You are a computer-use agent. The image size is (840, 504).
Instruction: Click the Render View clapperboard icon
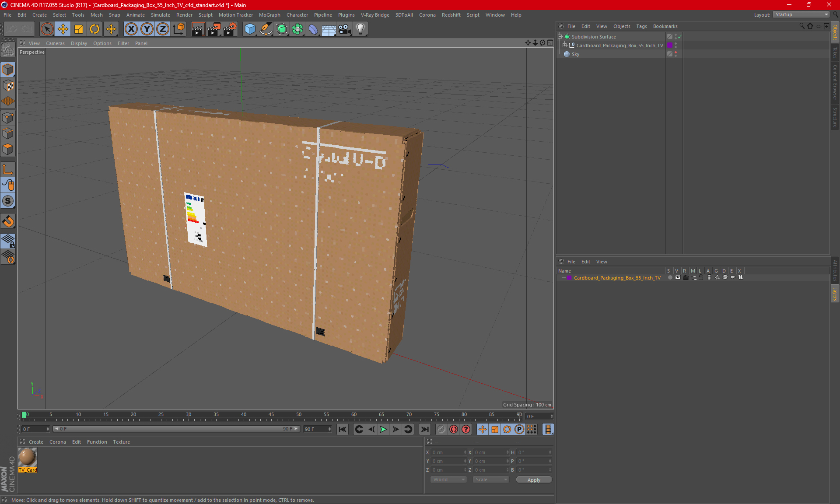[x=198, y=29]
